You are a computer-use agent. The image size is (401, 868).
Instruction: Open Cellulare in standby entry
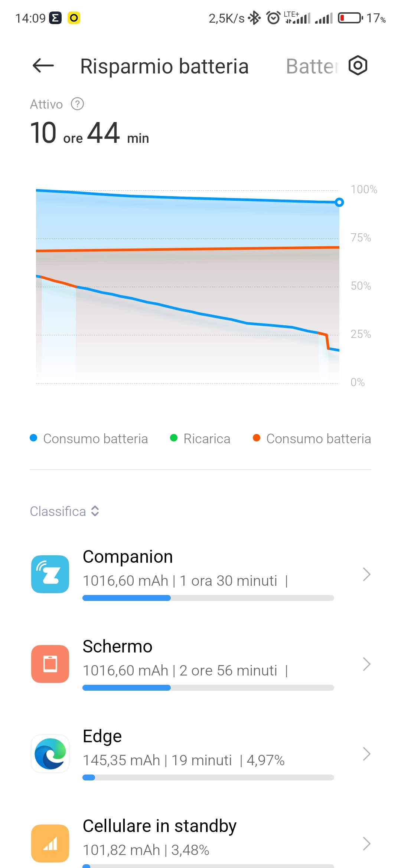pyautogui.click(x=200, y=841)
